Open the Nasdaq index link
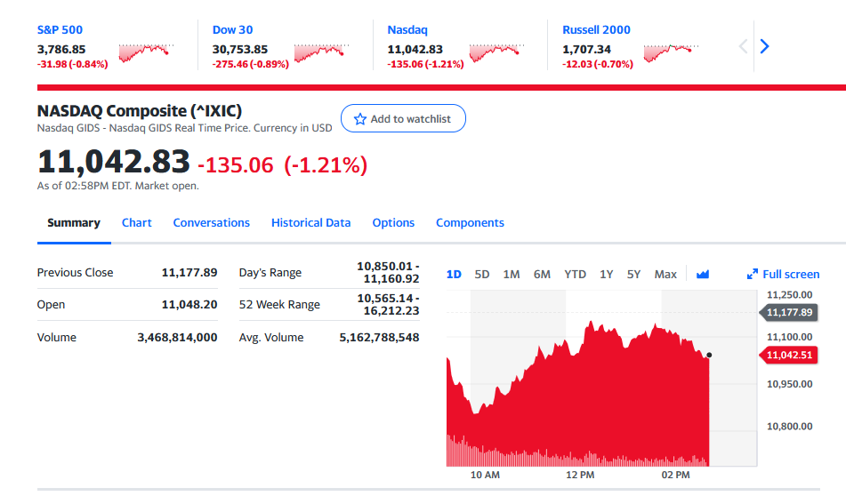Image resolution: width=846 pixels, height=504 pixels. click(407, 30)
